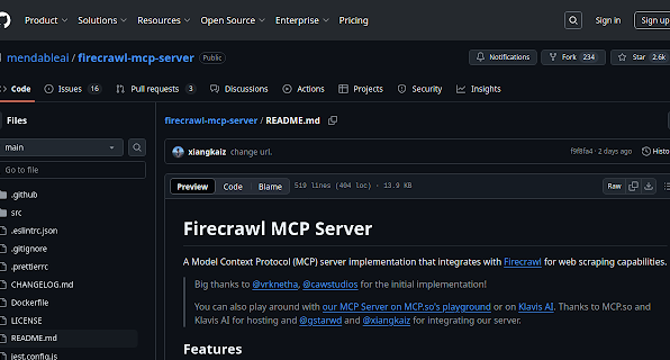
Task: Open firecrawl-mcp-server repository title link
Action: [136, 58]
